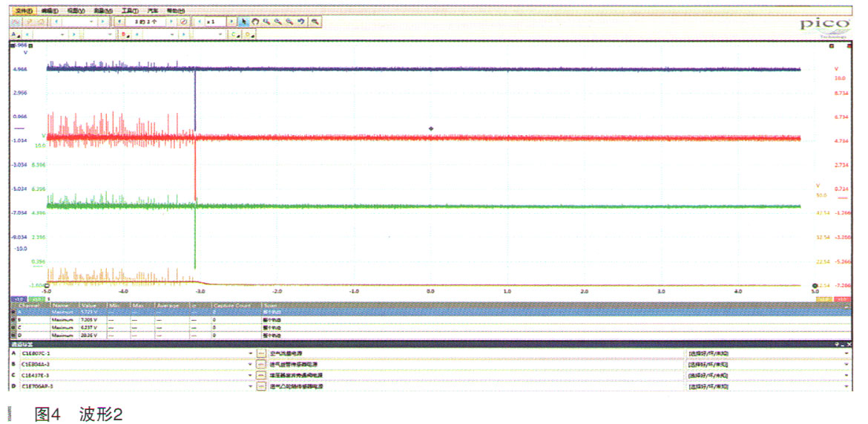Image resolution: width=868 pixels, height=424 pixels.
Task: Expand the Channel A range dropdown
Action: [62, 34]
